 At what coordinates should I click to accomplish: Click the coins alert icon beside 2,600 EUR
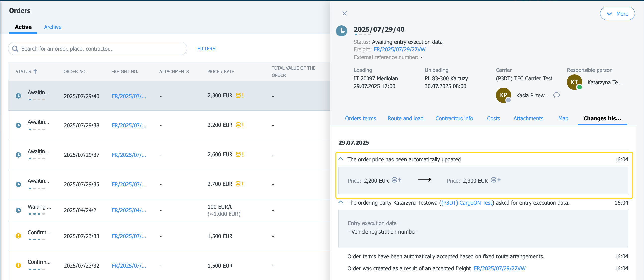(239, 154)
